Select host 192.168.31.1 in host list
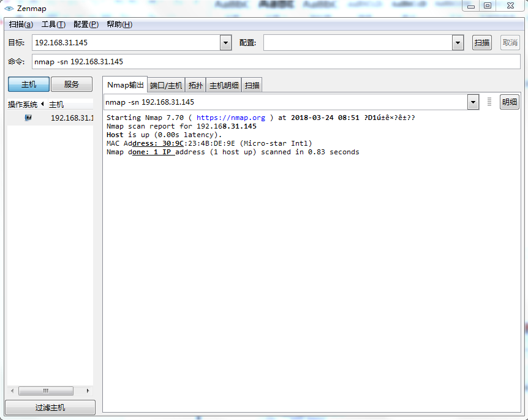Viewport: 528px width, 420px height. pos(50,118)
